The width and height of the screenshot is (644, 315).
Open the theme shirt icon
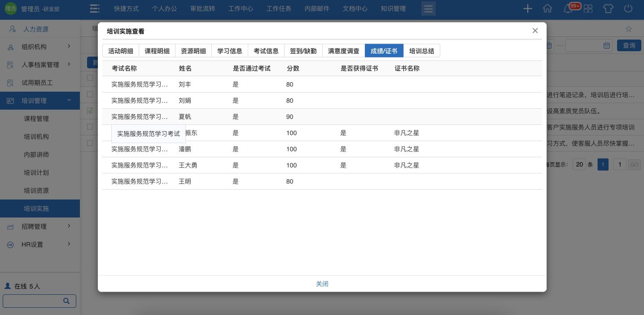608,9
